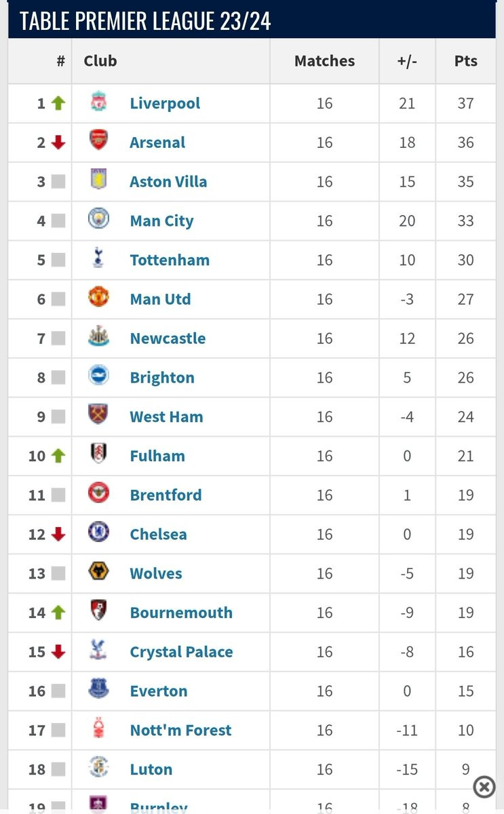
Task: Click the Wolves badge icon
Action: [x=98, y=571]
